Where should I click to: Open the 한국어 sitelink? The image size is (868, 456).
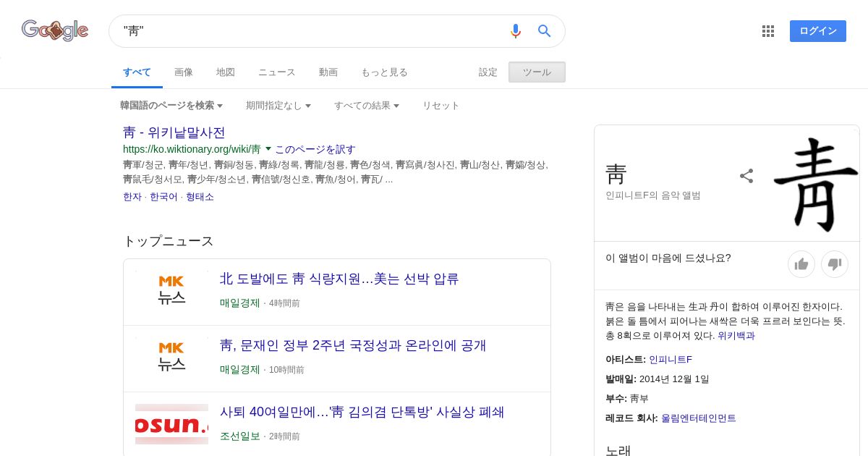pyautogui.click(x=163, y=197)
